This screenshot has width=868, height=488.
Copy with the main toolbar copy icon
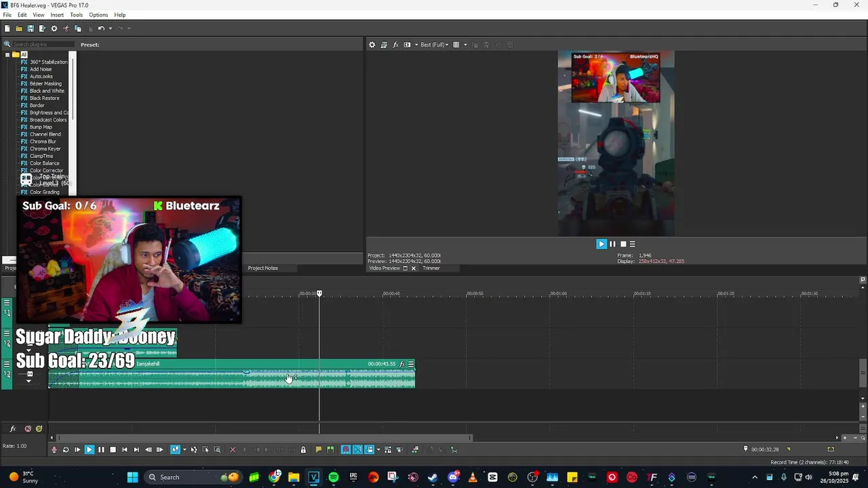77,28
